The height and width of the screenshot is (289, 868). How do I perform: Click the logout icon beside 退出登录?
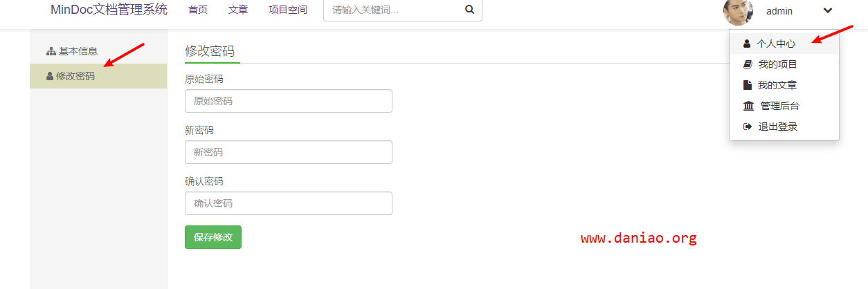748,127
